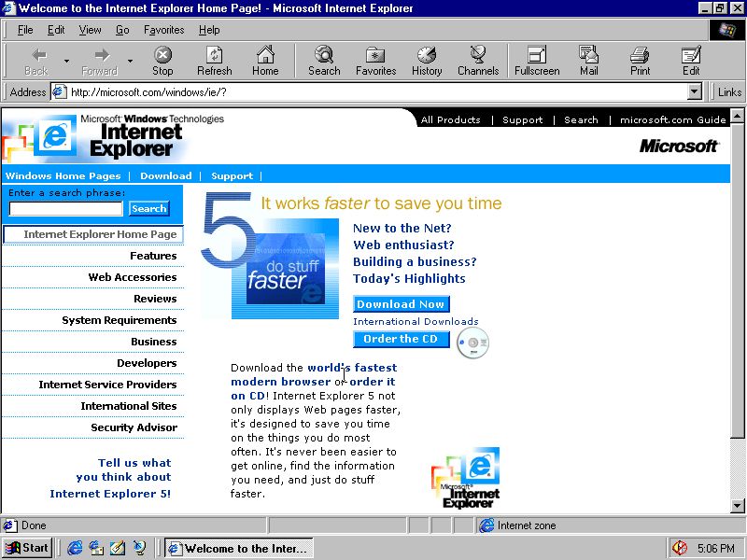Launch Internet Explorer from Quick Launch
The image size is (747, 560).
[x=75, y=548]
